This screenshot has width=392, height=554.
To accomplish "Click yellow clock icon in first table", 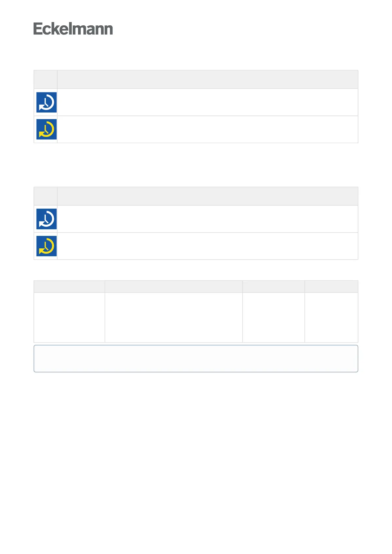I will 46,129.
